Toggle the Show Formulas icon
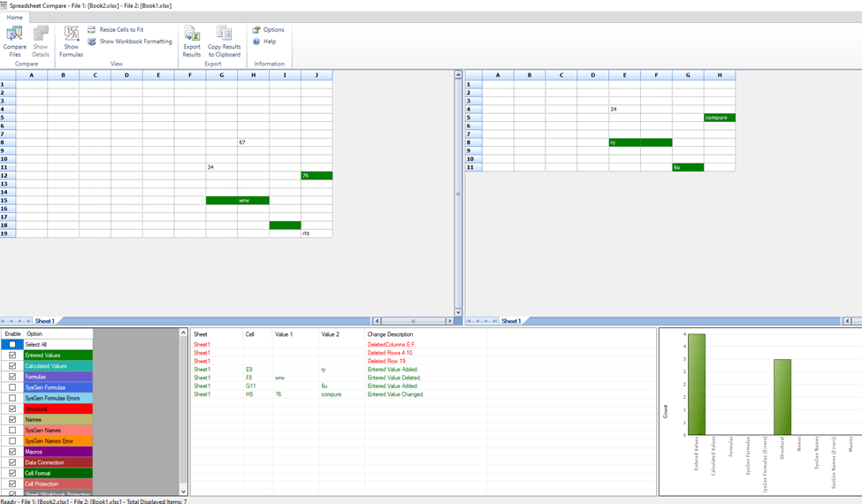The width and height of the screenshot is (862, 504). [72, 34]
